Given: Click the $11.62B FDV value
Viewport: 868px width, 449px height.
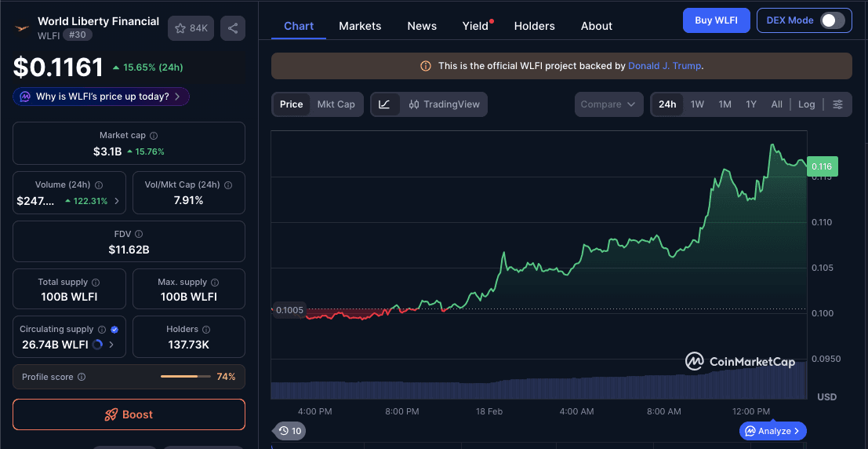Looking at the screenshot, I should (129, 250).
